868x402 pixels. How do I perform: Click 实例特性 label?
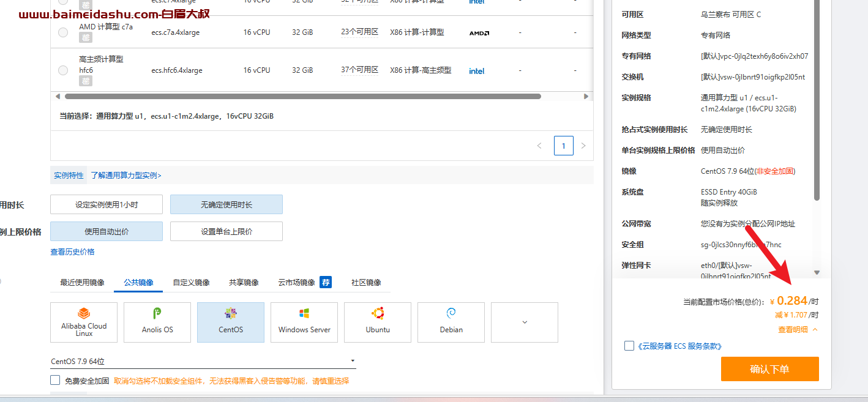pos(69,175)
